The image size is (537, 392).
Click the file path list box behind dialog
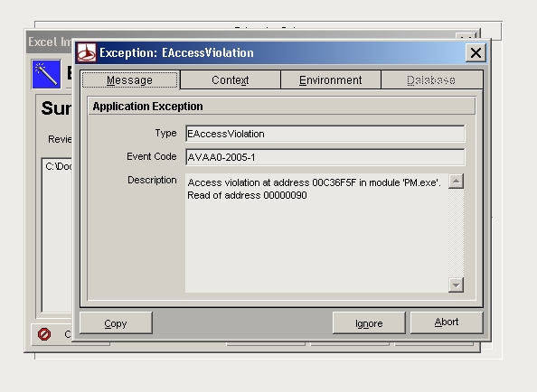(57, 235)
